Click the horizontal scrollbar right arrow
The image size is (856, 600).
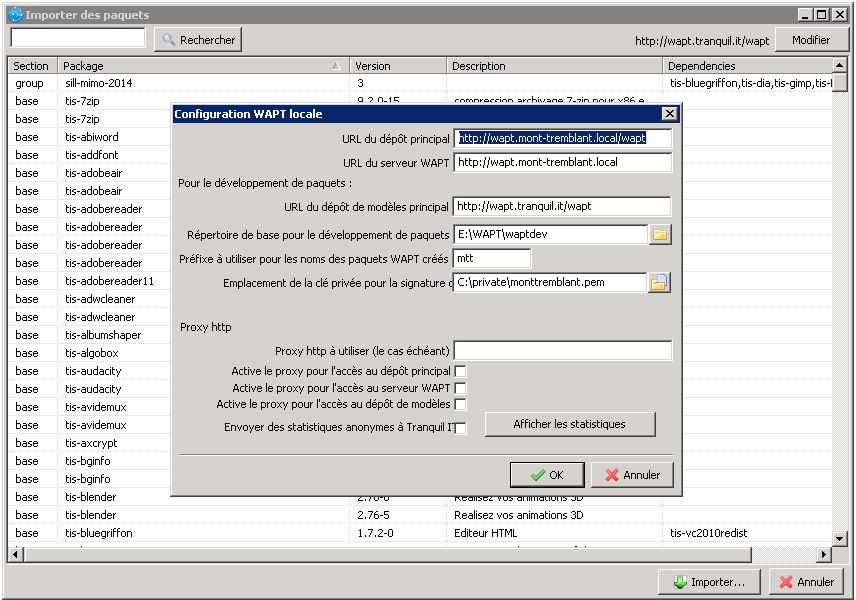(x=825, y=554)
